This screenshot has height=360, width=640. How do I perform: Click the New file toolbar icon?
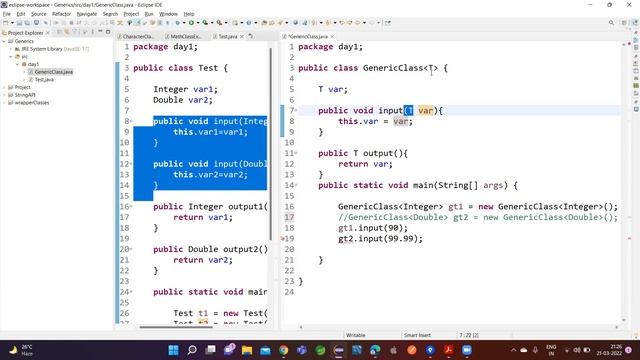pos(6,23)
